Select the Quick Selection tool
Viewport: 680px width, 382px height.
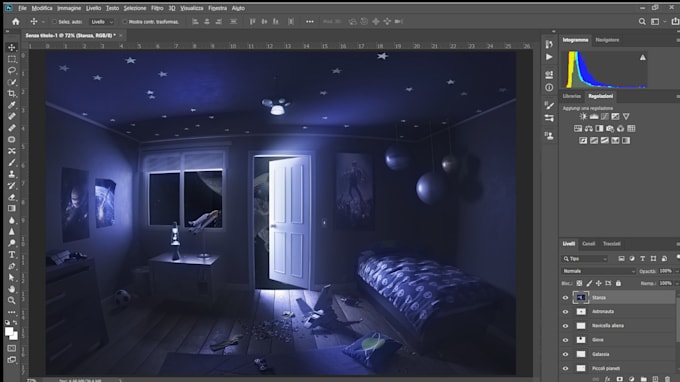click(x=12, y=82)
